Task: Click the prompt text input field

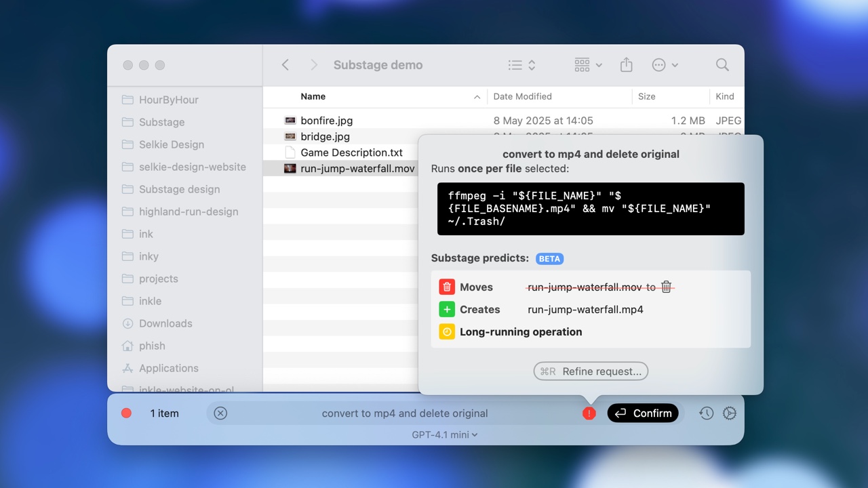Action: tap(404, 413)
